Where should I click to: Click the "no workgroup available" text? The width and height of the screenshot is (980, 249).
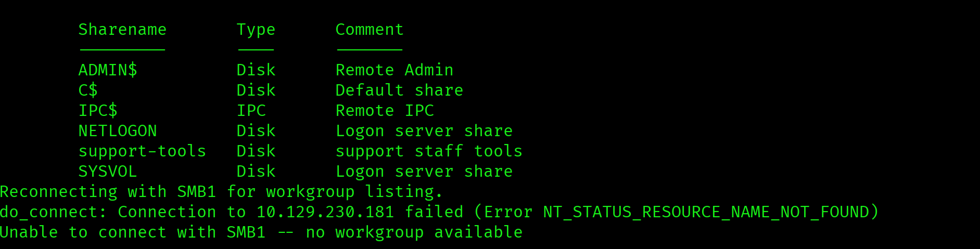[414, 232]
